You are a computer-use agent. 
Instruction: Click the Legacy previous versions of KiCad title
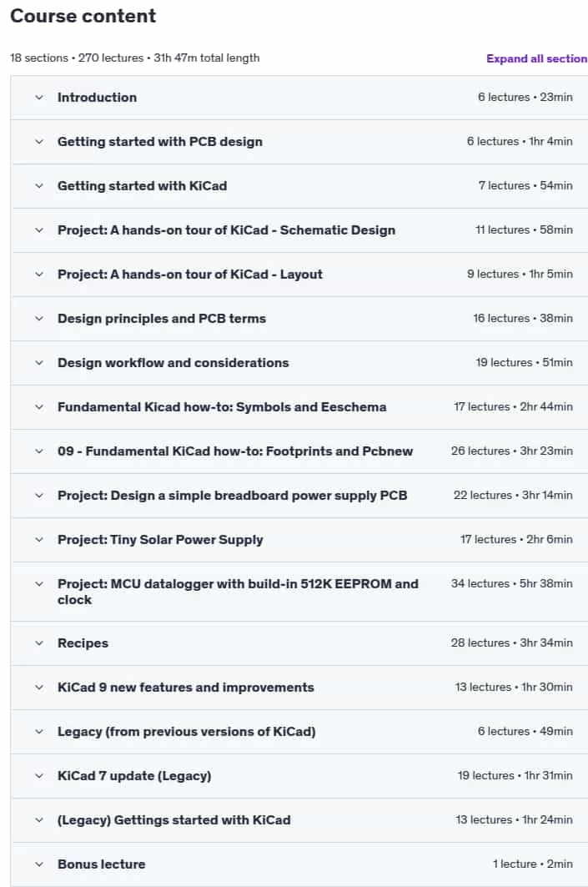187,732
